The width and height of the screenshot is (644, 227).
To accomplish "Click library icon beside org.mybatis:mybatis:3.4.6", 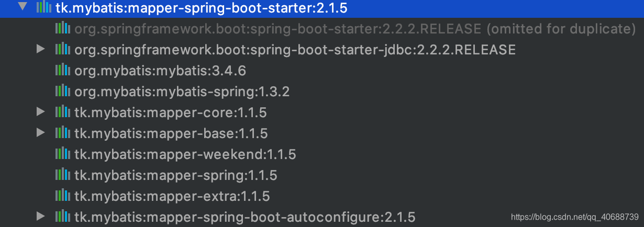I will pyautogui.click(x=63, y=70).
